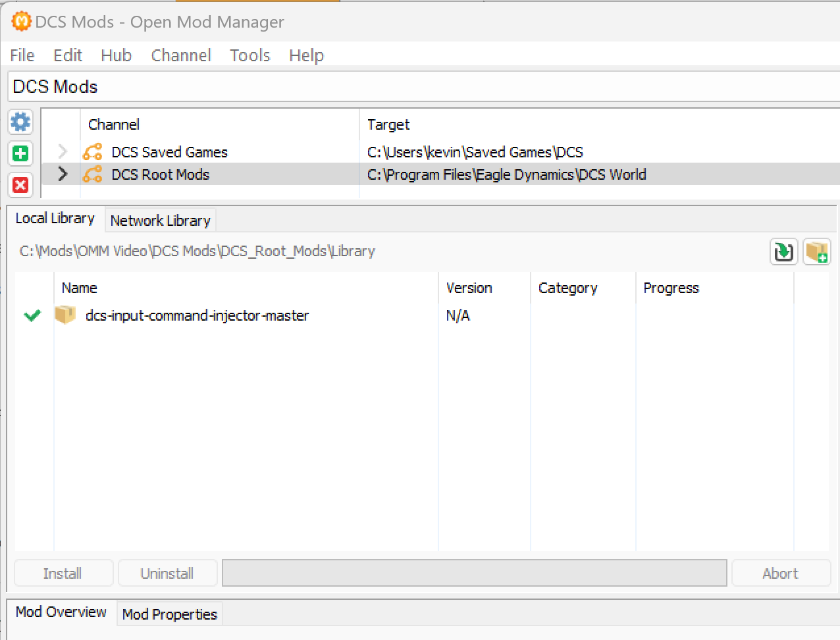Click the Eagle Dynamics\DCS World target path
Screen dimensions: 840x640
tap(507, 174)
